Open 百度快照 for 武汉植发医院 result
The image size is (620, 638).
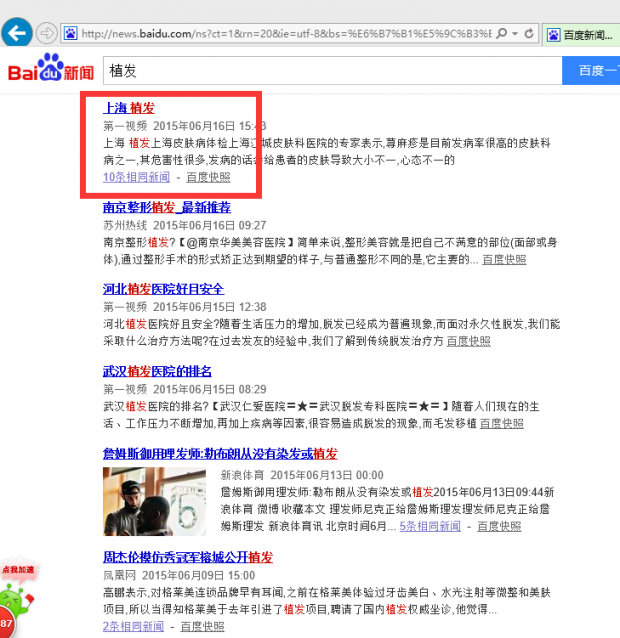[502, 424]
